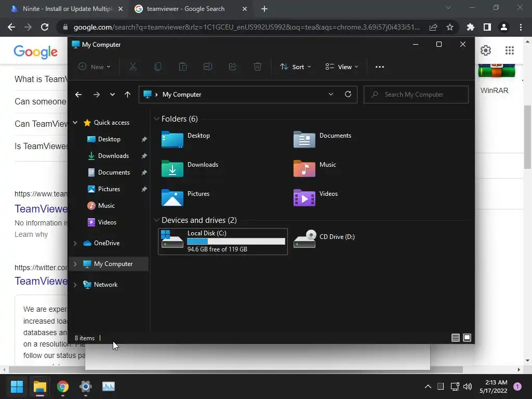Unpin Documents from Quick access

pos(144,172)
